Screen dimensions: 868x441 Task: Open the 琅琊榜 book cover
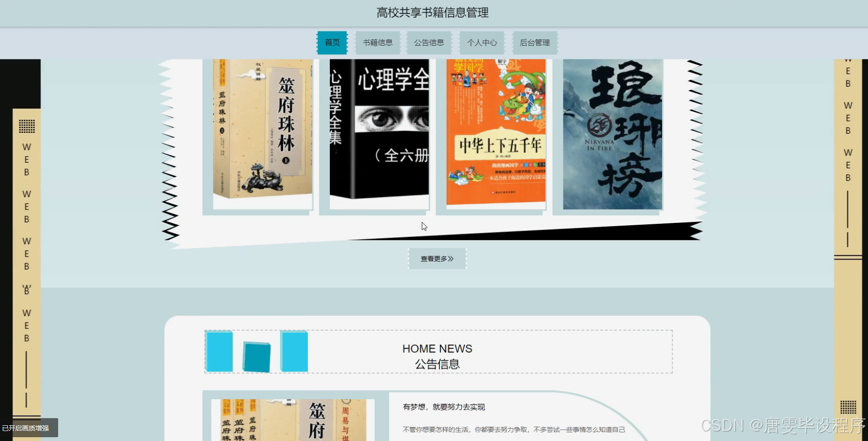pyautogui.click(x=613, y=134)
